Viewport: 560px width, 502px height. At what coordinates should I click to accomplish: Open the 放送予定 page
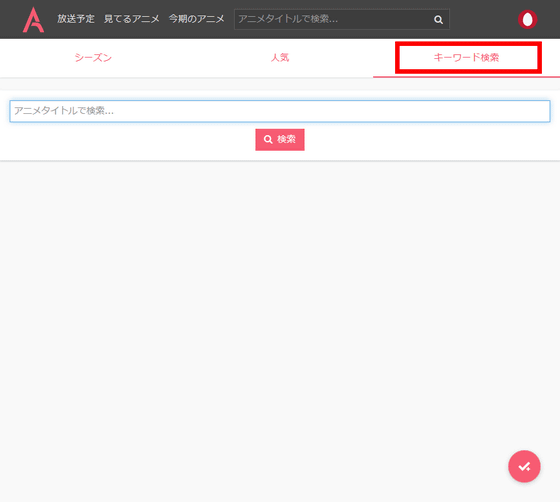[76, 19]
